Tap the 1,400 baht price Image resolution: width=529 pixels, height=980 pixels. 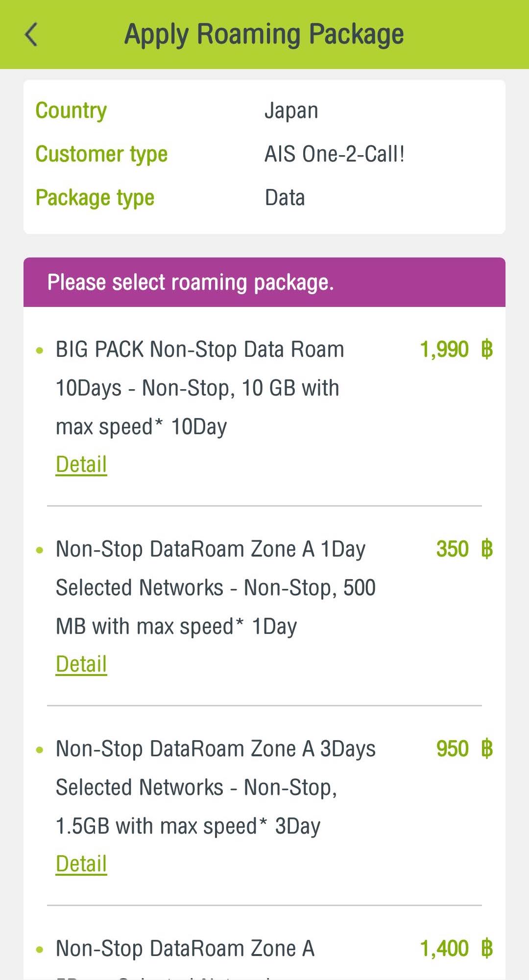click(x=456, y=949)
